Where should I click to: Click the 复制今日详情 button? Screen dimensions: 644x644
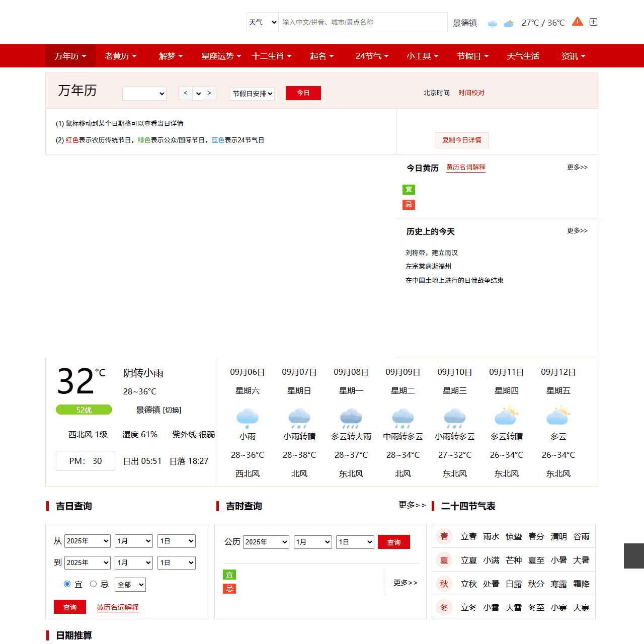tap(461, 140)
